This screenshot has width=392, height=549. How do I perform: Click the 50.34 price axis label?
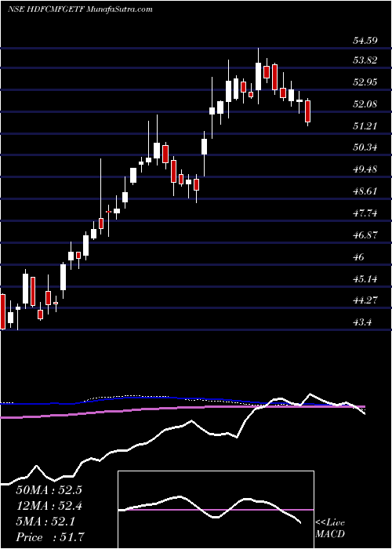[365, 147]
